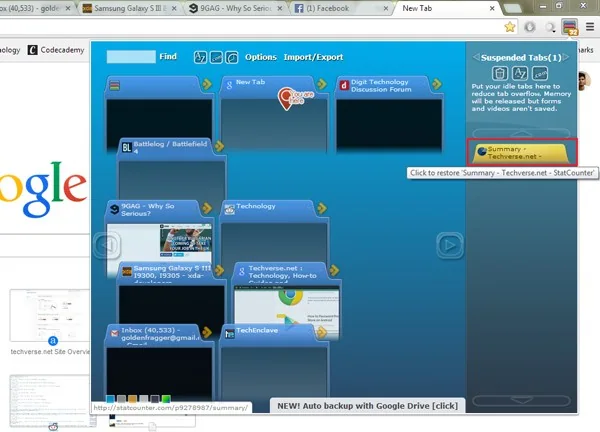600x432 pixels.
Task: Switch to the Facebook browser tab
Action: (x=339, y=8)
